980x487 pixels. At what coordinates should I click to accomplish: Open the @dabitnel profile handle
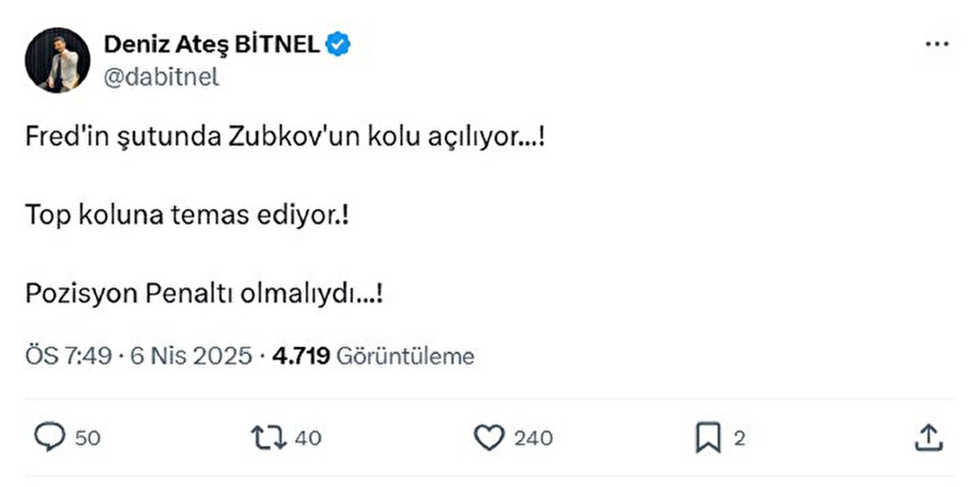(160, 77)
